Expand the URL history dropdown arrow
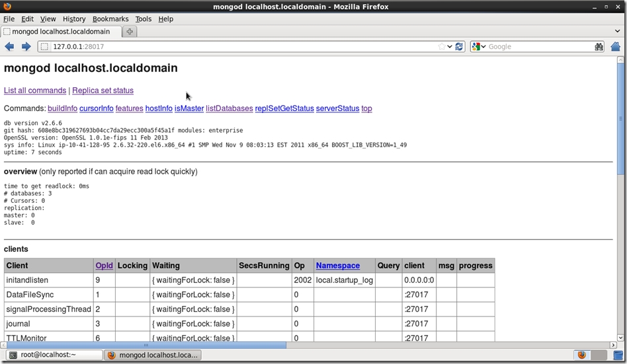This screenshot has height=364, width=627. [450, 47]
